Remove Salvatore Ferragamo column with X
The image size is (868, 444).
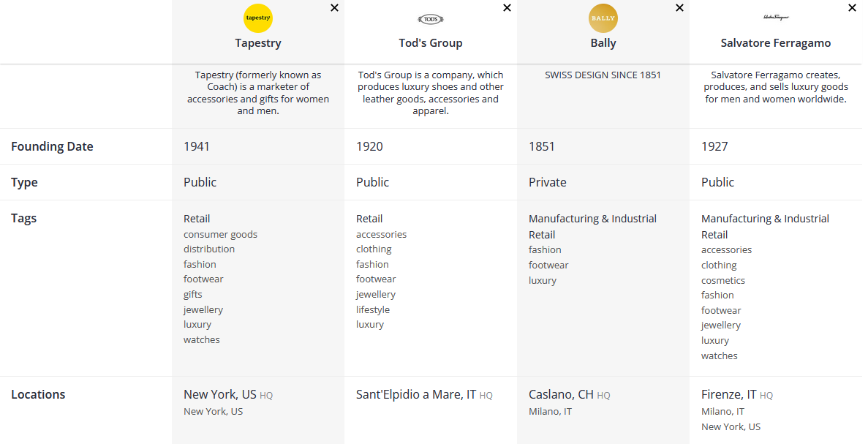click(x=852, y=8)
